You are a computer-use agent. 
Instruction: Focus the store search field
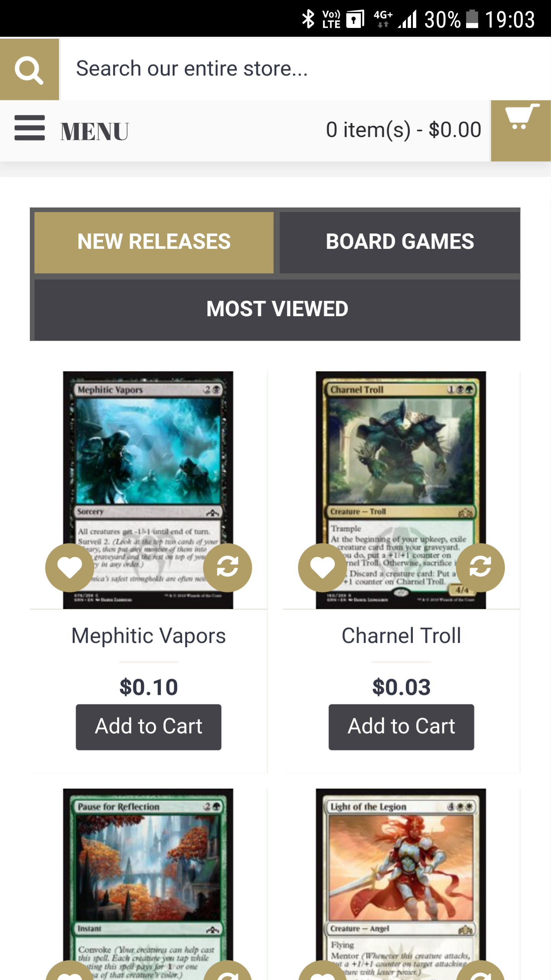click(305, 69)
